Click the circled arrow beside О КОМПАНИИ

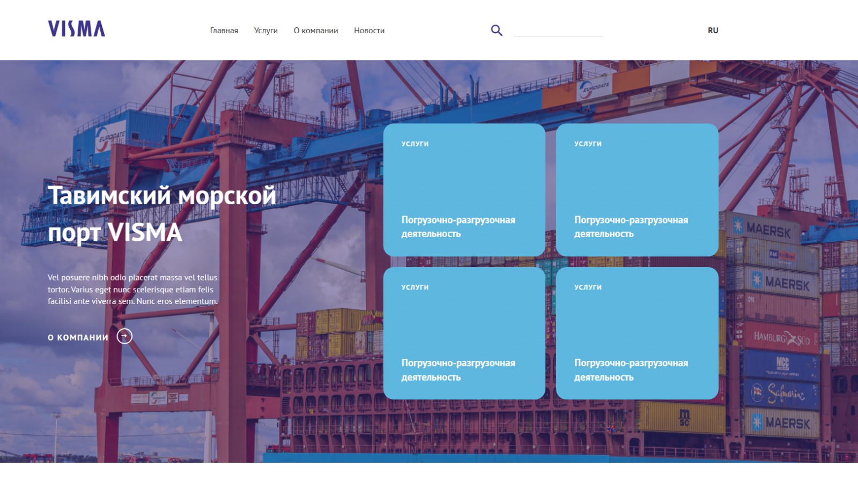pos(124,336)
